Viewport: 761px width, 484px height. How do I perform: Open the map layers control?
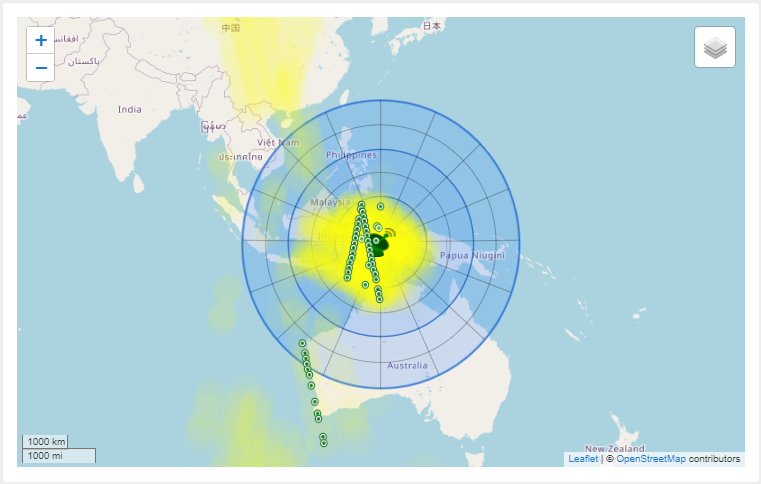[x=715, y=47]
